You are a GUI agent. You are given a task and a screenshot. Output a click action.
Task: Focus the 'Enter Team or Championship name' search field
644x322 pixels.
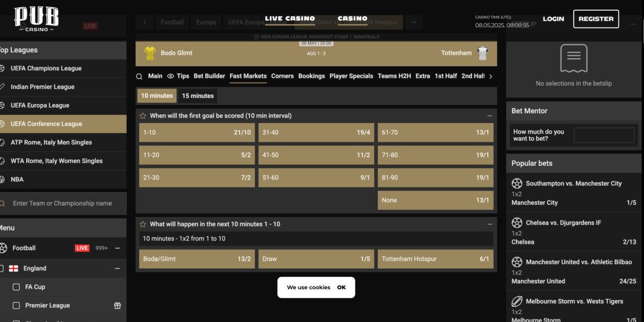[63, 203]
